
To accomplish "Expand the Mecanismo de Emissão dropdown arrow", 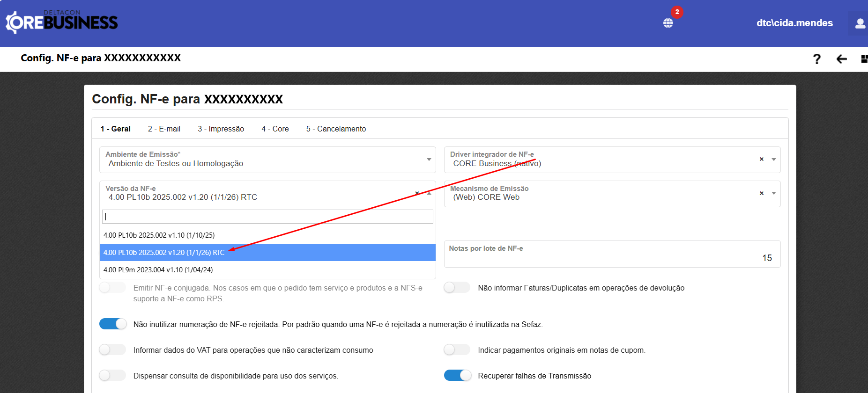I will [x=774, y=193].
